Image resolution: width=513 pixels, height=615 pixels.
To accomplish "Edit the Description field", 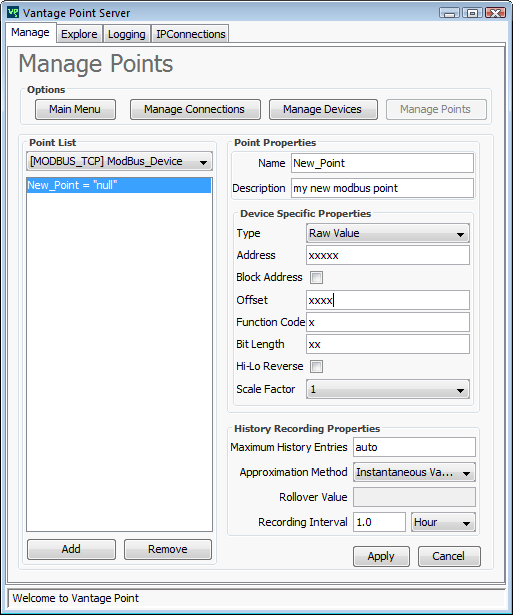I will (x=382, y=188).
